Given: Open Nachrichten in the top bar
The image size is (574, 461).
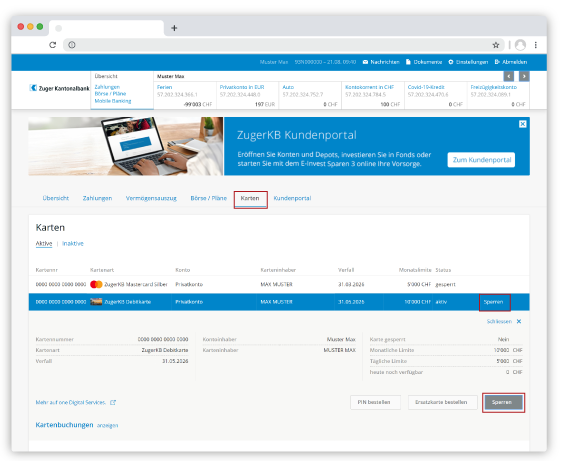Looking at the screenshot, I should 381,62.
